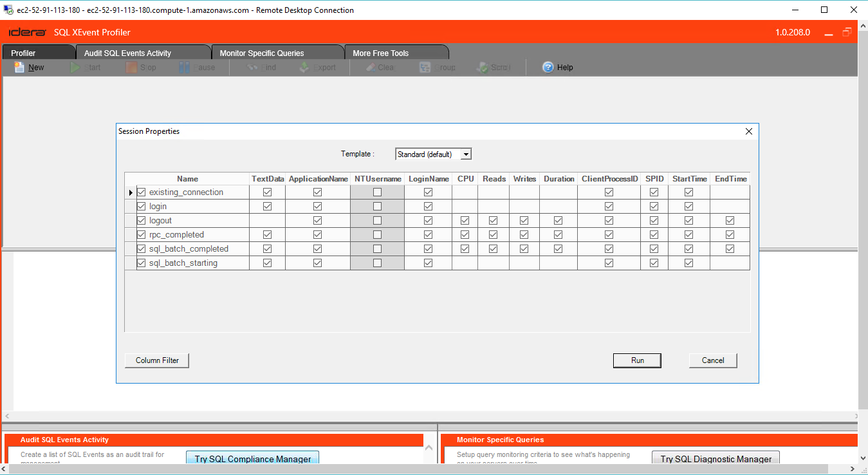Image resolution: width=868 pixels, height=475 pixels.
Task: Uncheck CPU for rpc_completed
Action: point(465,234)
